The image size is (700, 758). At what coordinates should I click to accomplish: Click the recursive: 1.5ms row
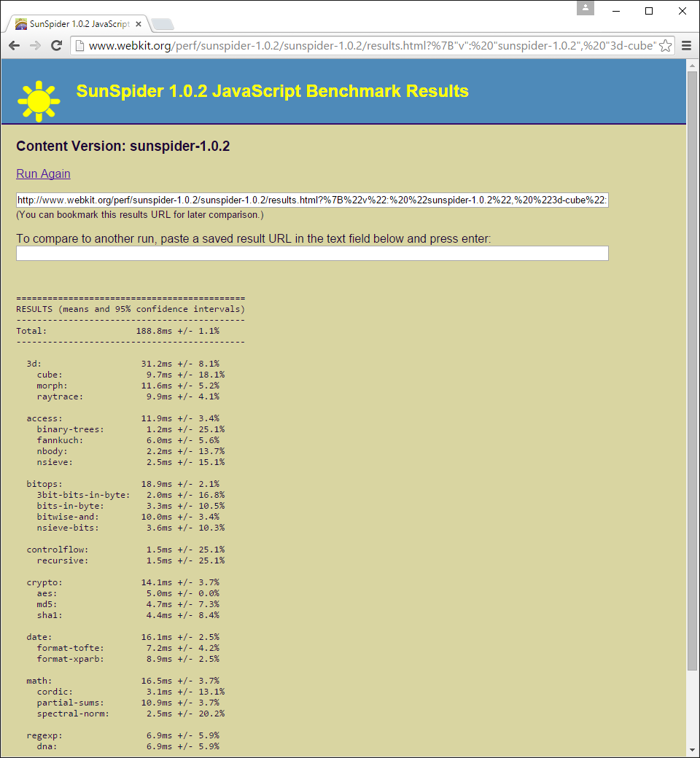point(131,560)
